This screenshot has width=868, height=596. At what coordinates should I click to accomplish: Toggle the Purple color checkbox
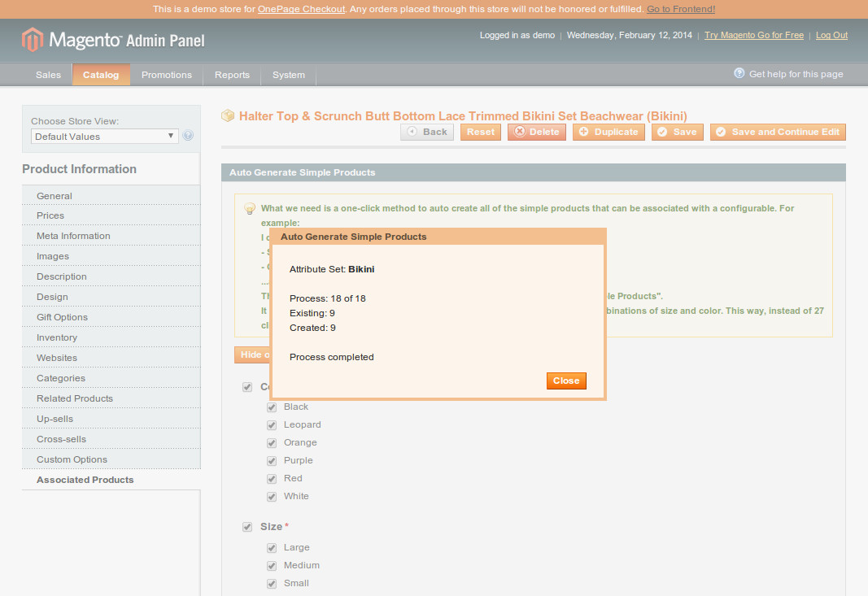click(272, 461)
